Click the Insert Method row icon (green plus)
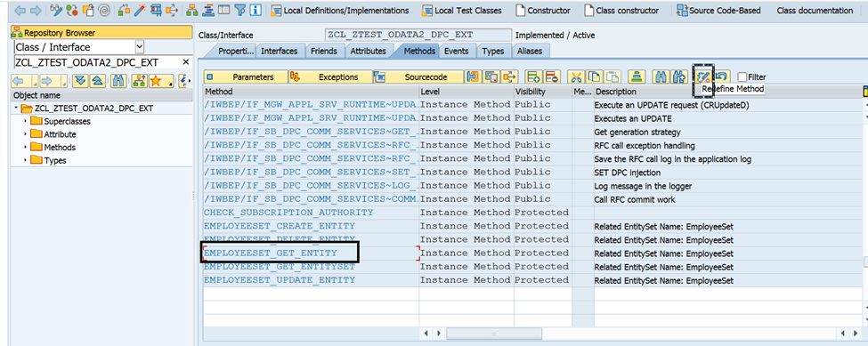Image resolution: width=868 pixels, height=346 pixels. pos(533,76)
